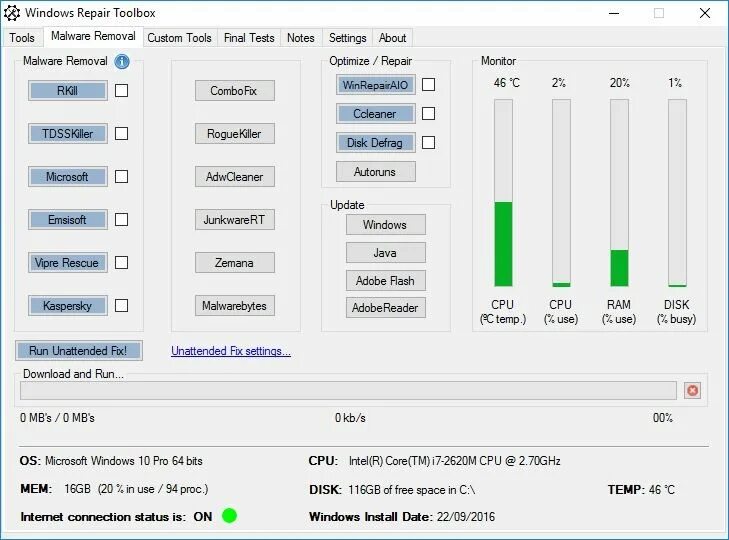This screenshot has height=540, width=729.
Task: Click the Update Windows button
Action: click(x=385, y=225)
